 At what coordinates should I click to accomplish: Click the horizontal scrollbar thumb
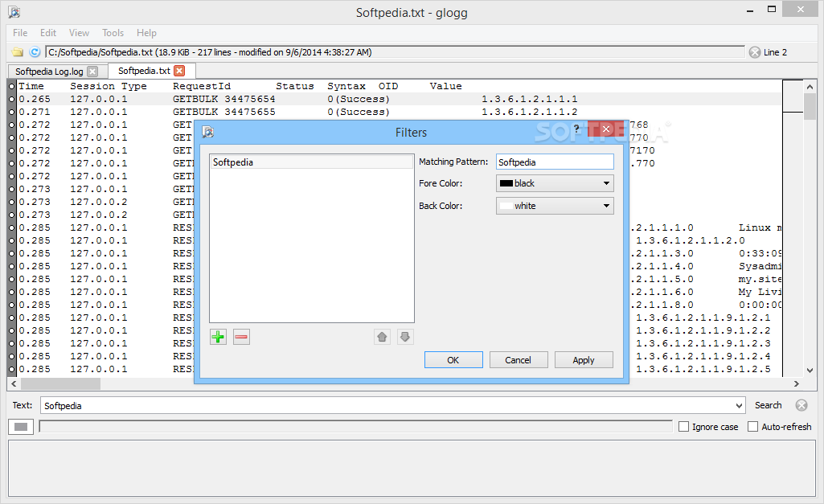[61, 384]
